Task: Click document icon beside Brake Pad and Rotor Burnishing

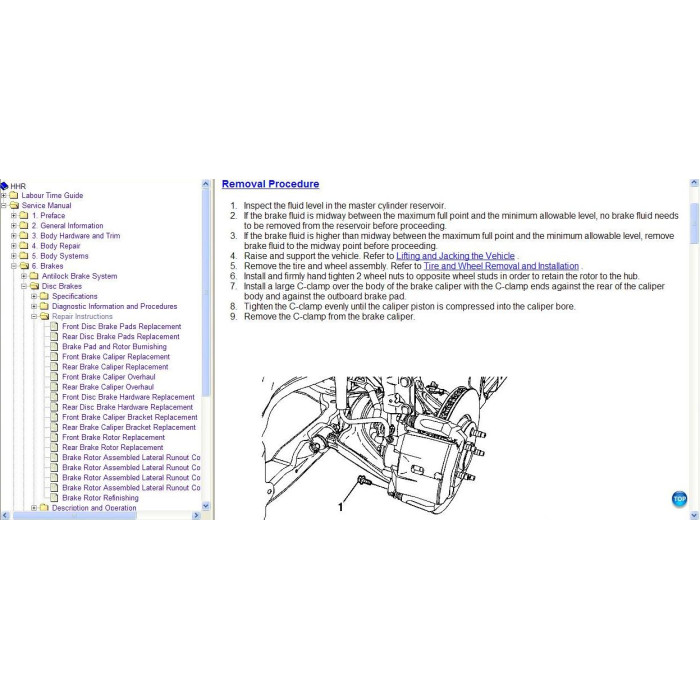Action: tap(54, 346)
